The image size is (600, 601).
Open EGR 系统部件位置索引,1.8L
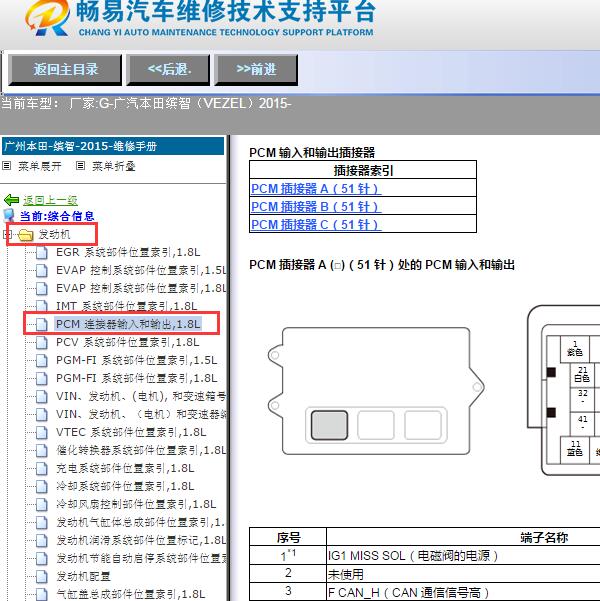tap(128, 252)
